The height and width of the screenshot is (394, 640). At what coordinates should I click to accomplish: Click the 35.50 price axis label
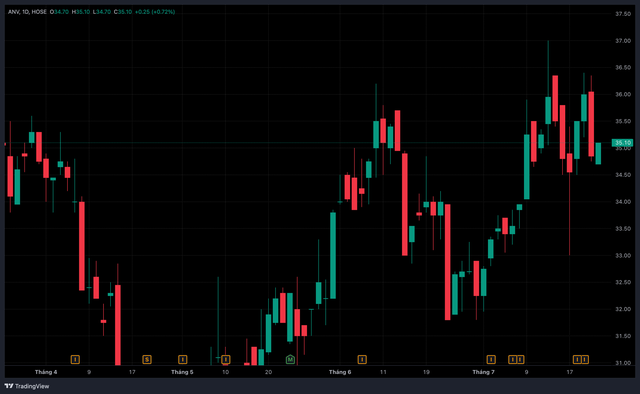pos(623,121)
